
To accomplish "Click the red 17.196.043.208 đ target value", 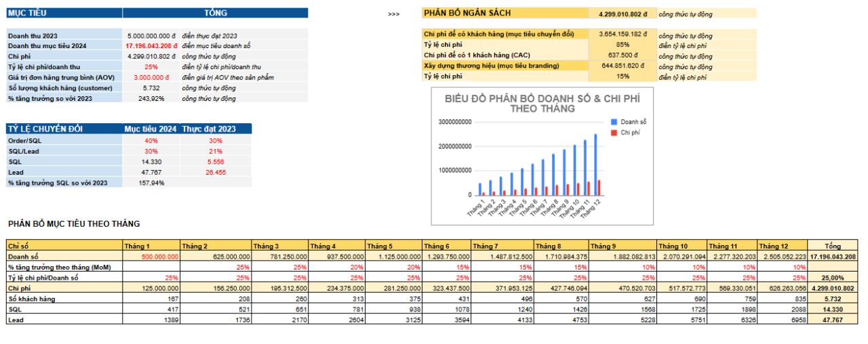I will point(151,45).
